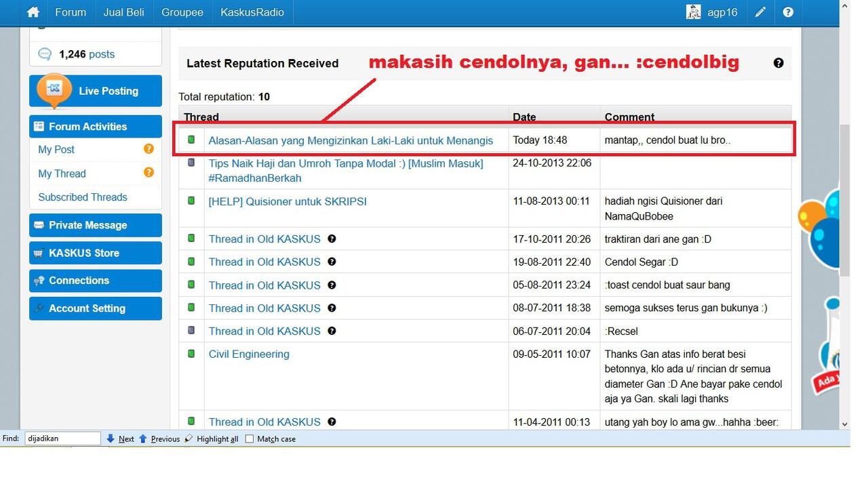868x488 pixels.
Task: Click Highlight all in find bar
Action: pos(218,439)
